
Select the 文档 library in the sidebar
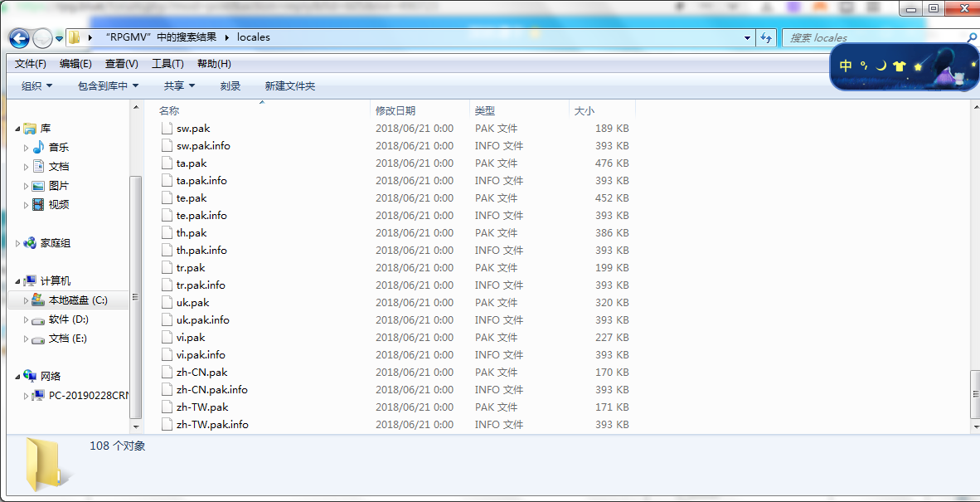tap(59, 167)
